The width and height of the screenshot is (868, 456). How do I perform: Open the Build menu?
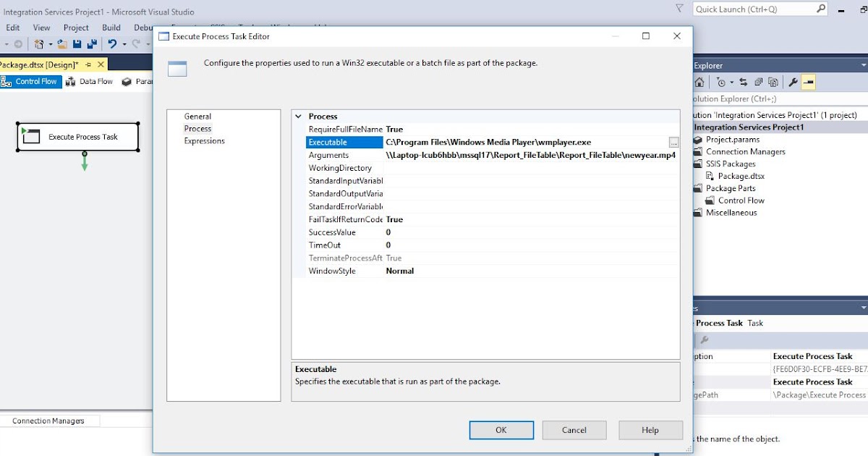click(x=111, y=28)
